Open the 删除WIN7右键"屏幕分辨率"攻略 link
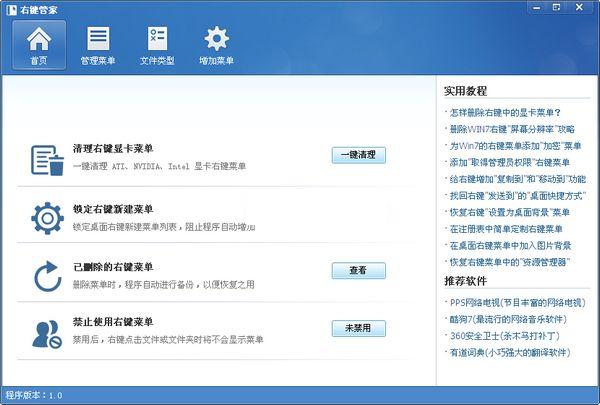600x405 pixels. tap(512, 129)
